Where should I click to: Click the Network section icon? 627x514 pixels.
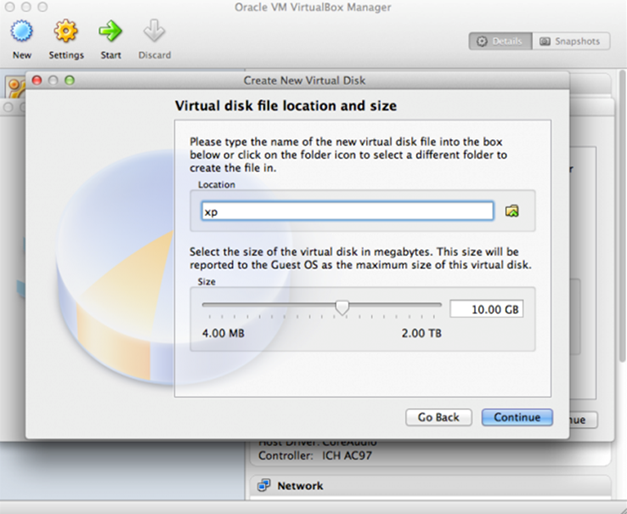(264, 485)
